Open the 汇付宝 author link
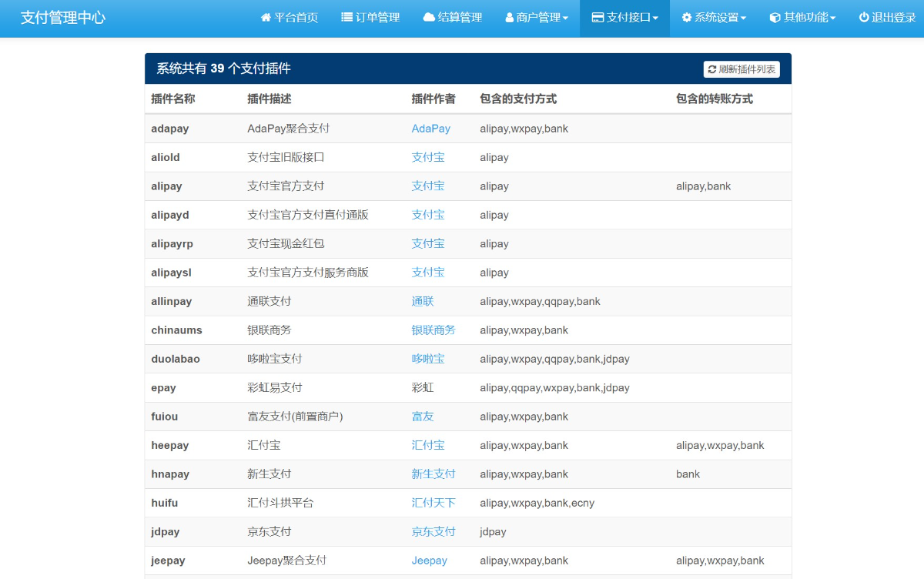This screenshot has width=924, height=579. [428, 445]
